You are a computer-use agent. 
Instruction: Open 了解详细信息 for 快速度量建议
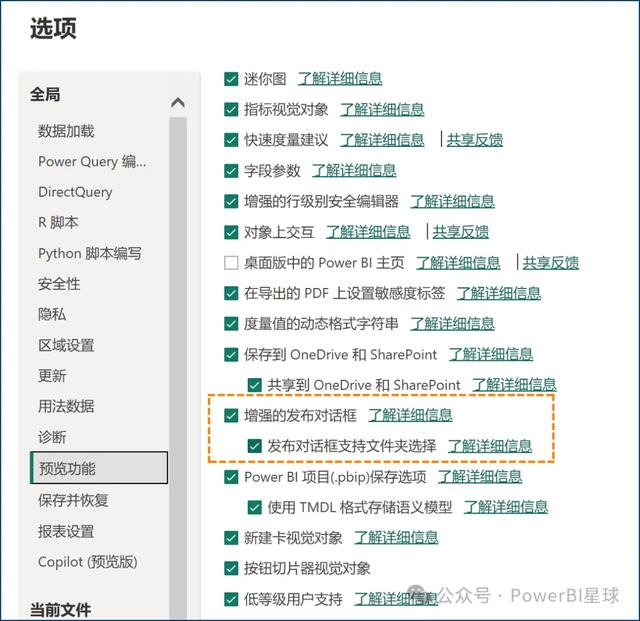(382, 140)
